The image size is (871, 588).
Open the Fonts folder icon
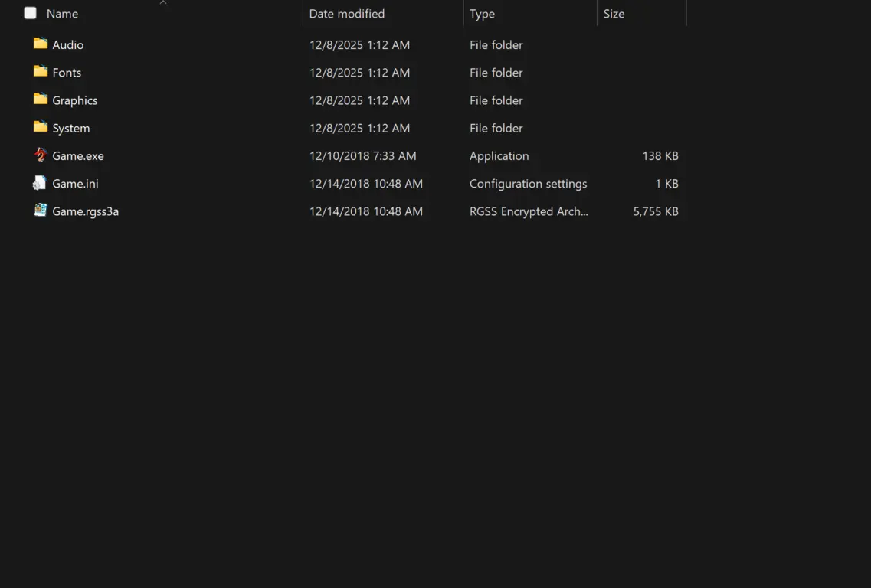[41, 72]
